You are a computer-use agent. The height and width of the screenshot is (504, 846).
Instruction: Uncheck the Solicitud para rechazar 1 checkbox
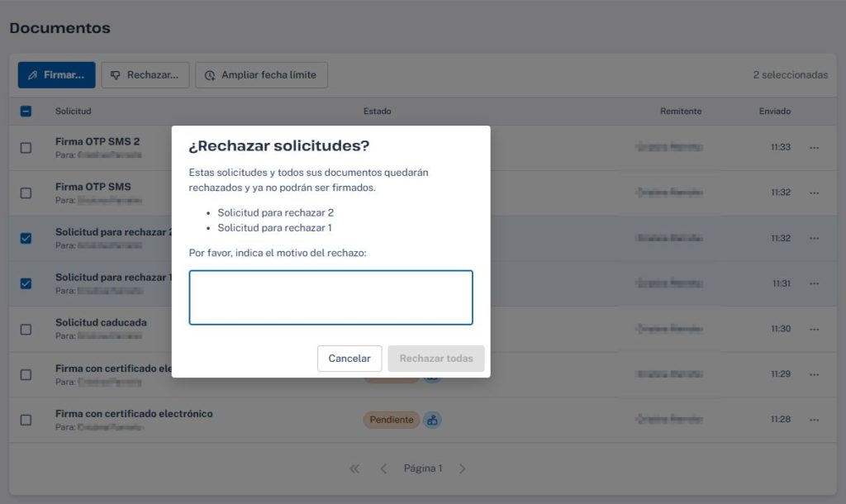tap(26, 283)
